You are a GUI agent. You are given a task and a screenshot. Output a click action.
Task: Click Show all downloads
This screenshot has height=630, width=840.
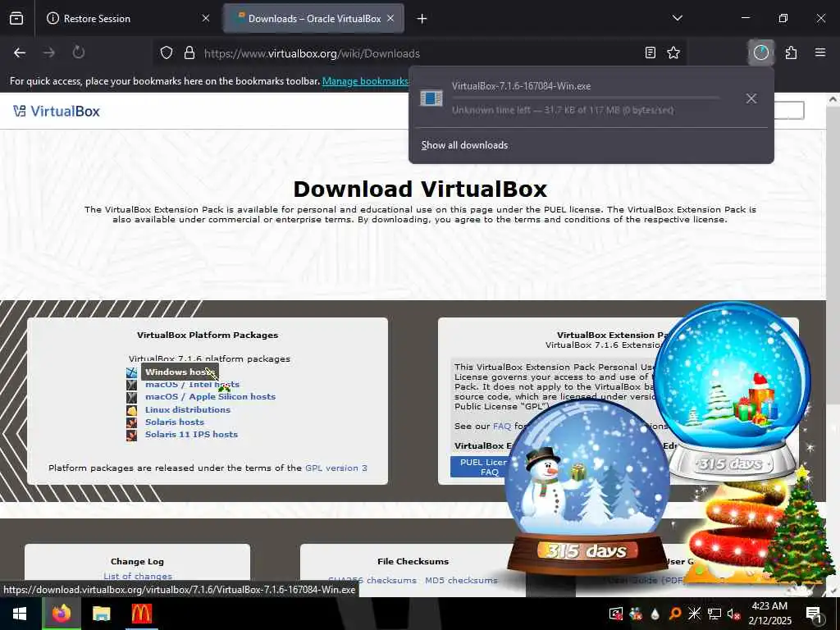pyautogui.click(x=464, y=145)
